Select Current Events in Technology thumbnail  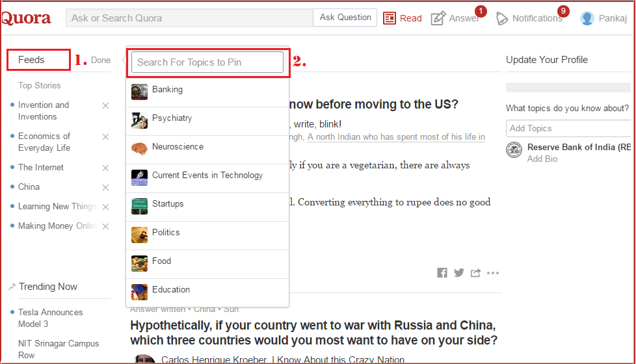139,177
